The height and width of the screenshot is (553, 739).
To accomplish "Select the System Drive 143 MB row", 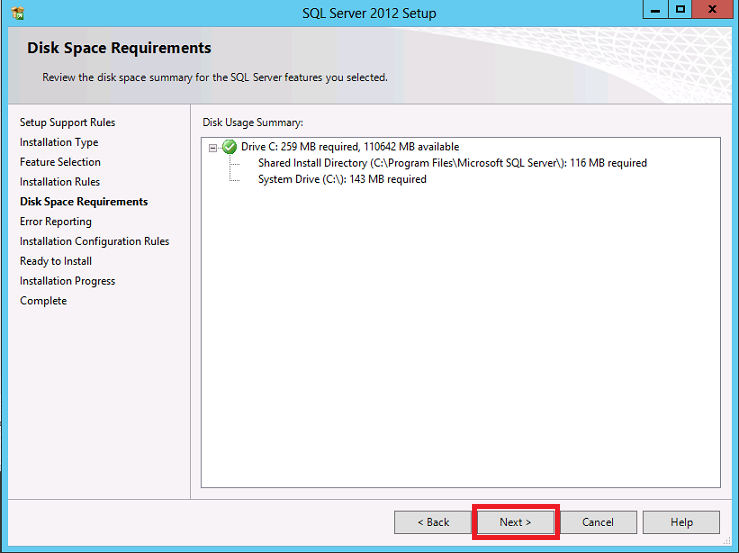I will (x=342, y=179).
